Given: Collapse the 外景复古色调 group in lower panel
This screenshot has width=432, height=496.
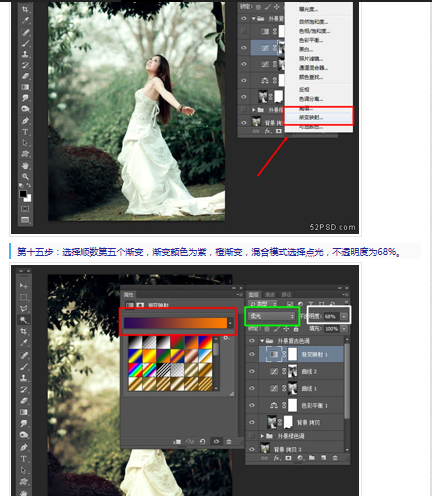Looking at the screenshot, I should coord(262,341).
